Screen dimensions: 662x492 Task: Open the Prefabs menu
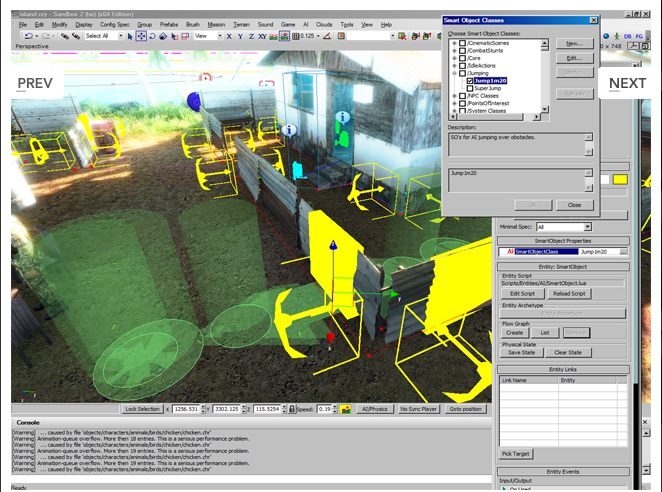pos(169,25)
